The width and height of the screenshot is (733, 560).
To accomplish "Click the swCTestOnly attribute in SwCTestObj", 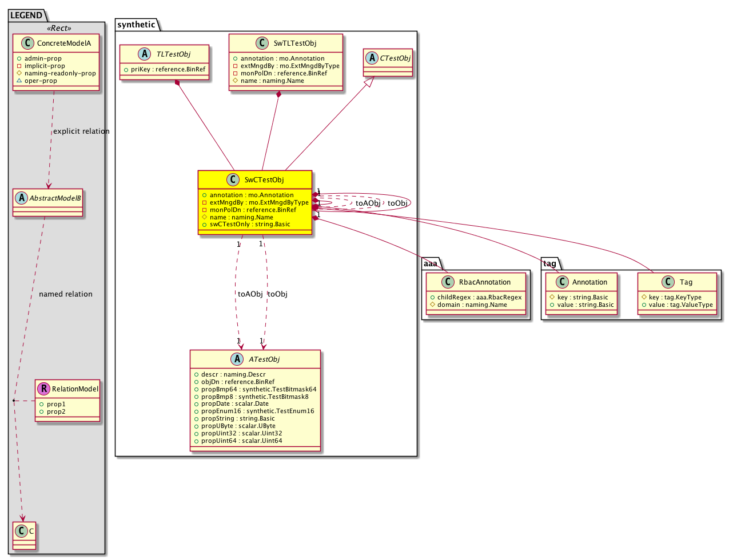I will coord(249,225).
